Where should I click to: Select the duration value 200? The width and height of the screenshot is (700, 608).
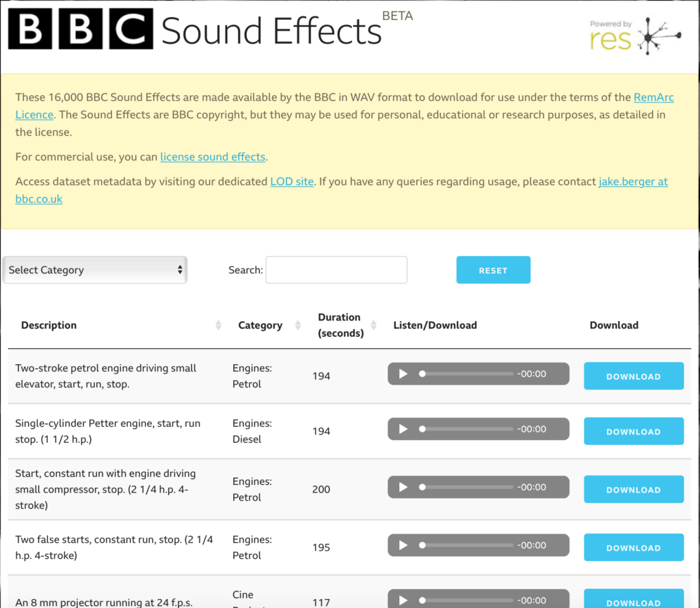321,489
